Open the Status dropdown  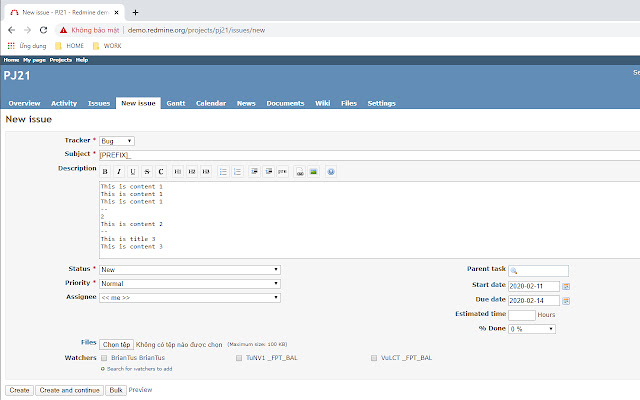tap(190, 270)
